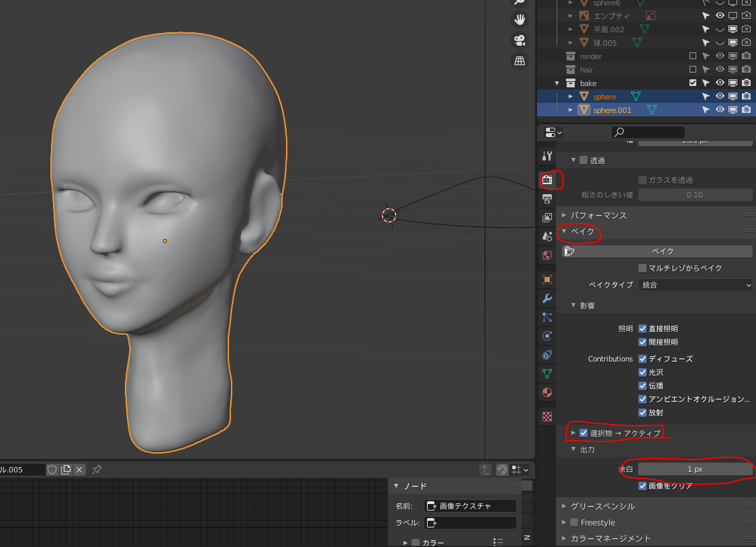Open the Modifier properties wrench tab
Screen dimensions: 756x547
point(547,298)
